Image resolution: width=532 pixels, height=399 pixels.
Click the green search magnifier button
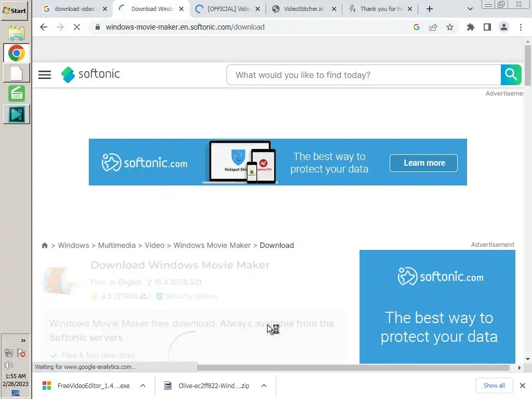click(x=511, y=75)
